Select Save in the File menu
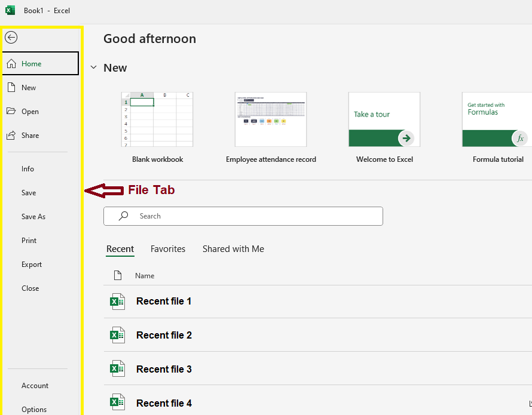 [29, 193]
